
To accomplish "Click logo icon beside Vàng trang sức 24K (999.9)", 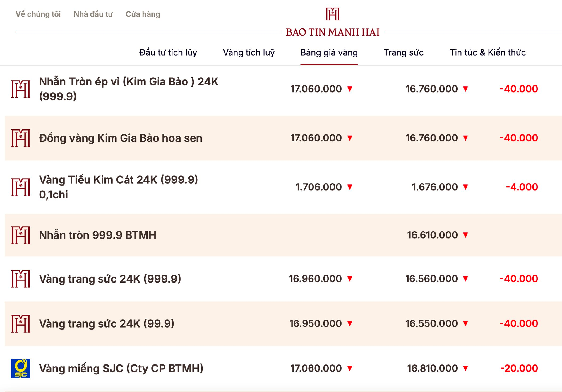I will pyautogui.click(x=21, y=279).
